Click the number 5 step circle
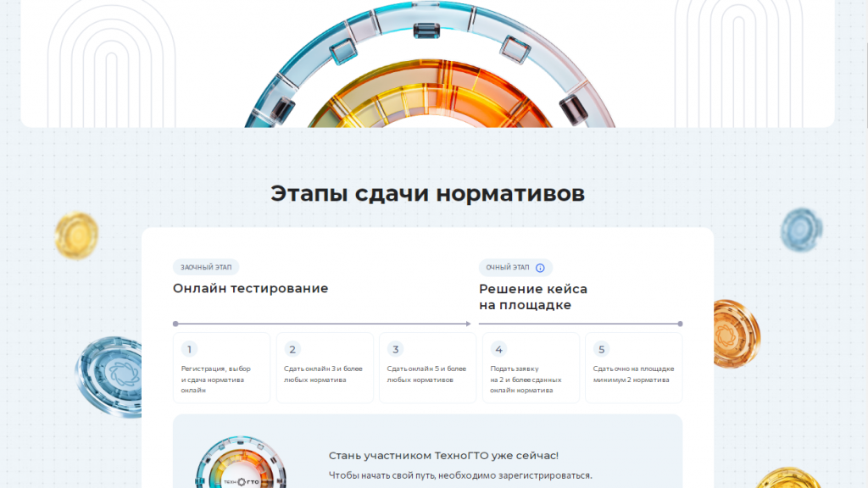 [x=602, y=349]
